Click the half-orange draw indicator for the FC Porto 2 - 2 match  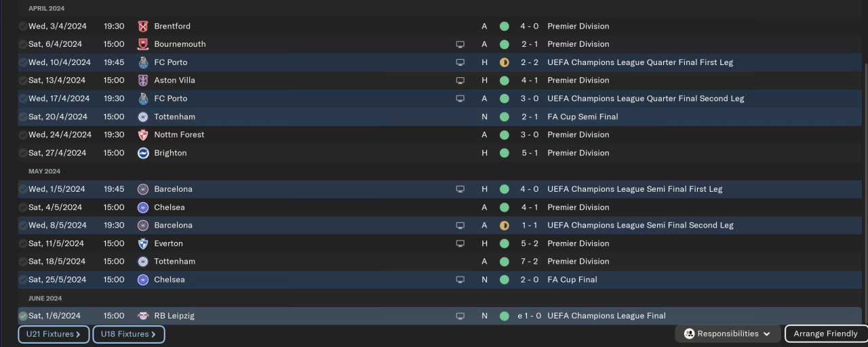504,62
